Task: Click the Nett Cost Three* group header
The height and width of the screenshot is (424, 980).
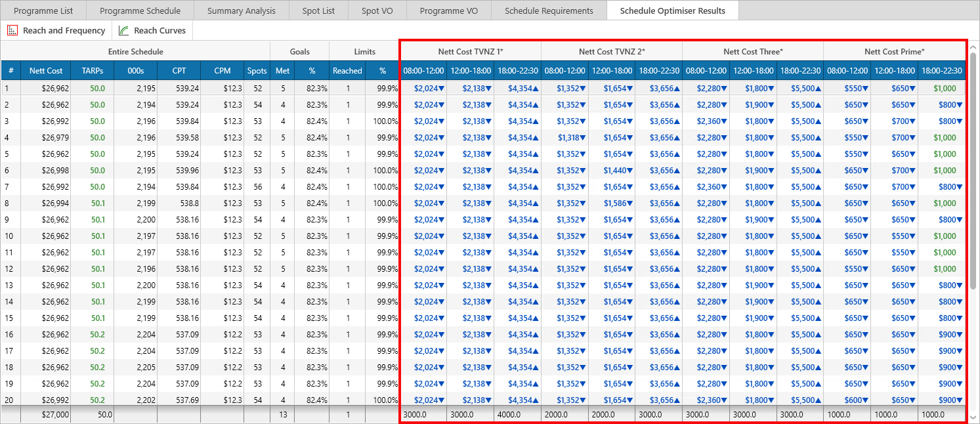Action: pyautogui.click(x=753, y=51)
